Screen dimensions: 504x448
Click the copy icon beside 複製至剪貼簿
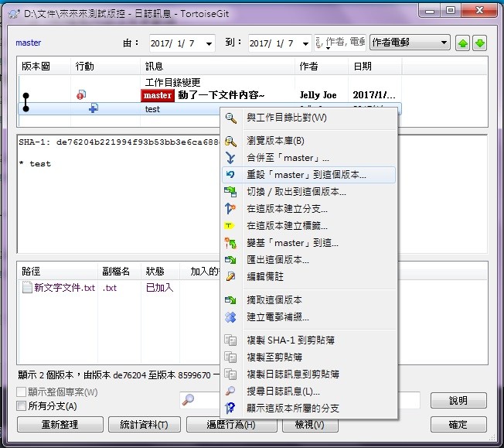pyautogui.click(x=230, y=357)
